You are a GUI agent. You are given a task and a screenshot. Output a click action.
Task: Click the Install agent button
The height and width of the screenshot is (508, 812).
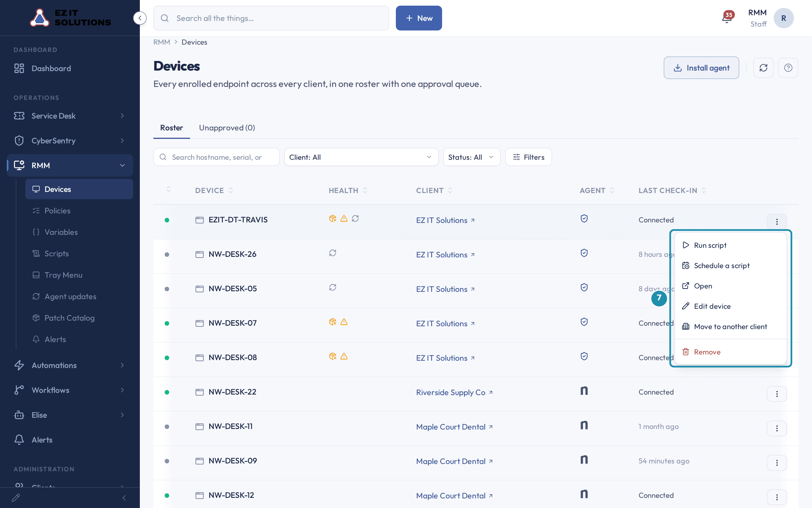[x=701, y=68]
